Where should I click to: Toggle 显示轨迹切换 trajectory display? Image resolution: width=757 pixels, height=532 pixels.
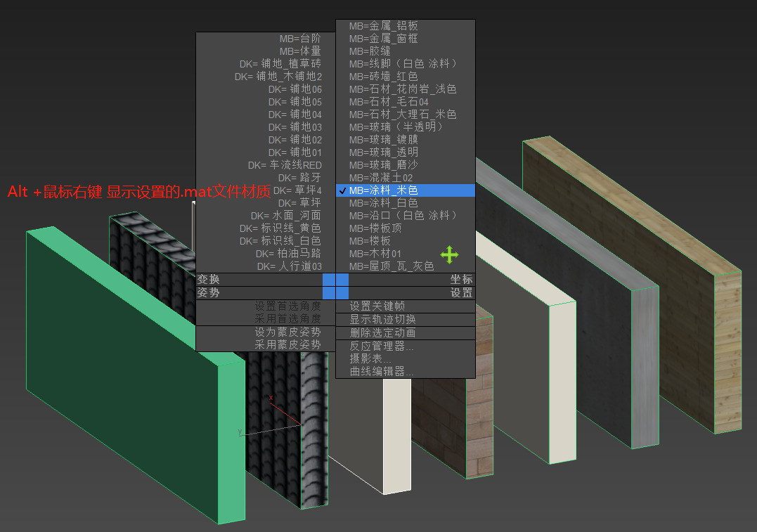click(x=382, y=319)
